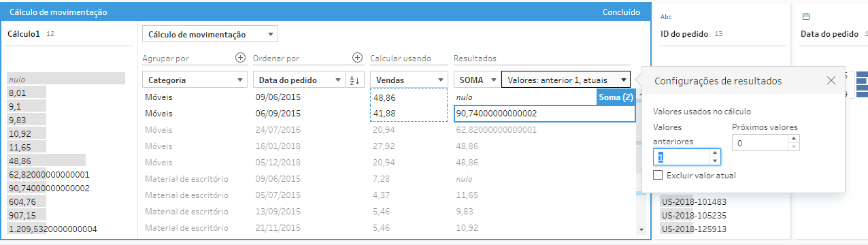The width and height of the screenshot is (868, 245).
Task: Decrease Valores anteriores with down arrow
Action: [714, 161]
